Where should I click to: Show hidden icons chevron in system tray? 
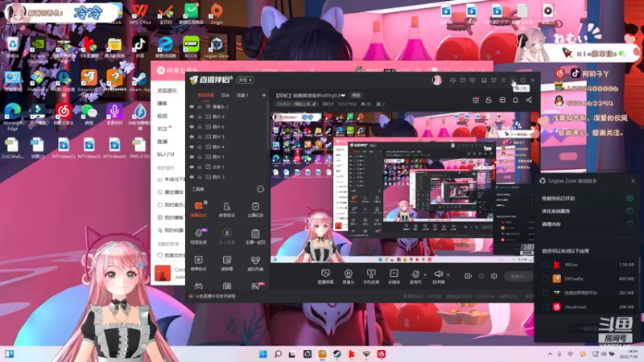coord(550,354)
